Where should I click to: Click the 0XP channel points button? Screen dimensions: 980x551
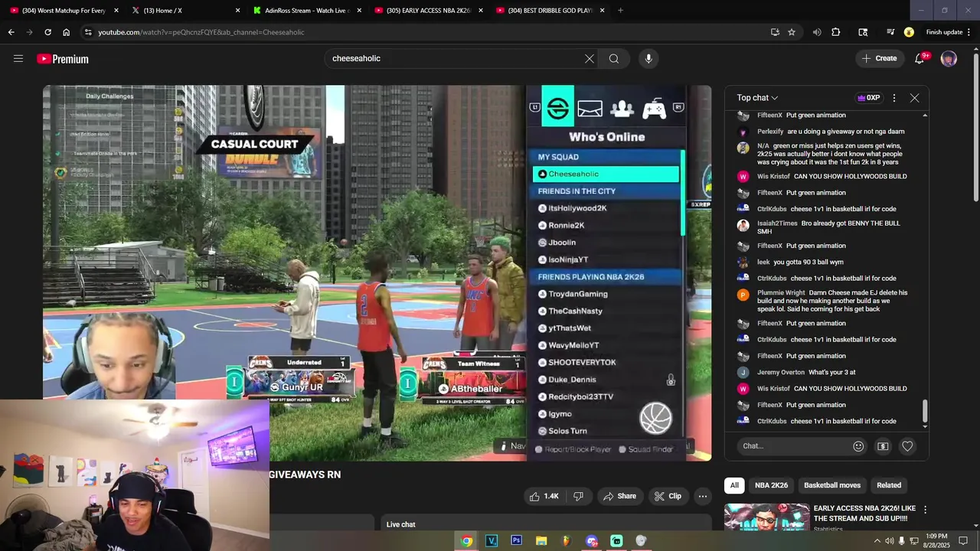[869, 98]
